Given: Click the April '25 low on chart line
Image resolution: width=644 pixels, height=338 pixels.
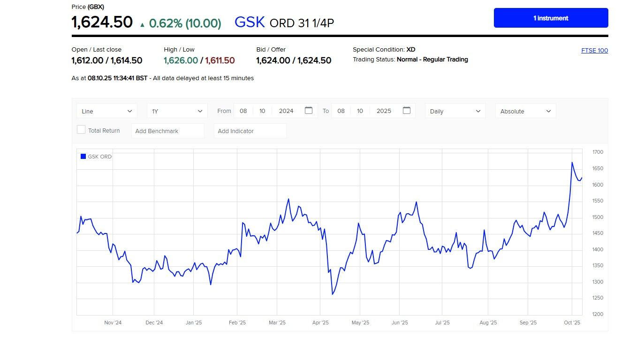Looking at the screenshot, I should [x=332, y=294].
